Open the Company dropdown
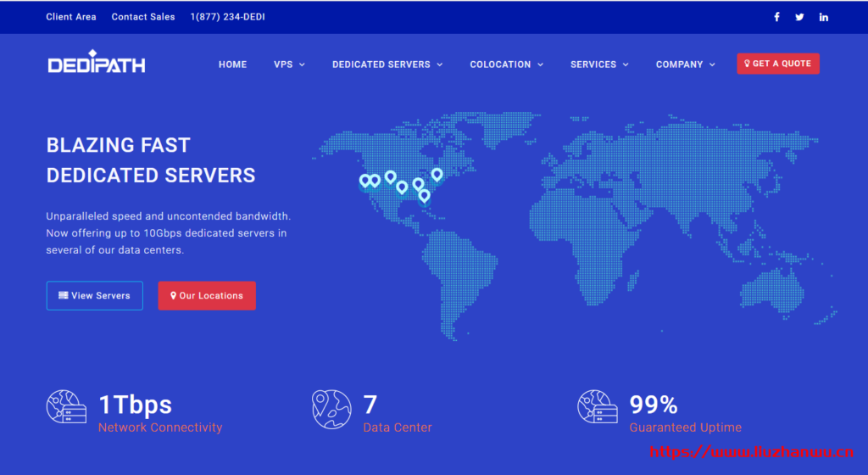This screenshot has width=868, height=475. click(685, 64)
